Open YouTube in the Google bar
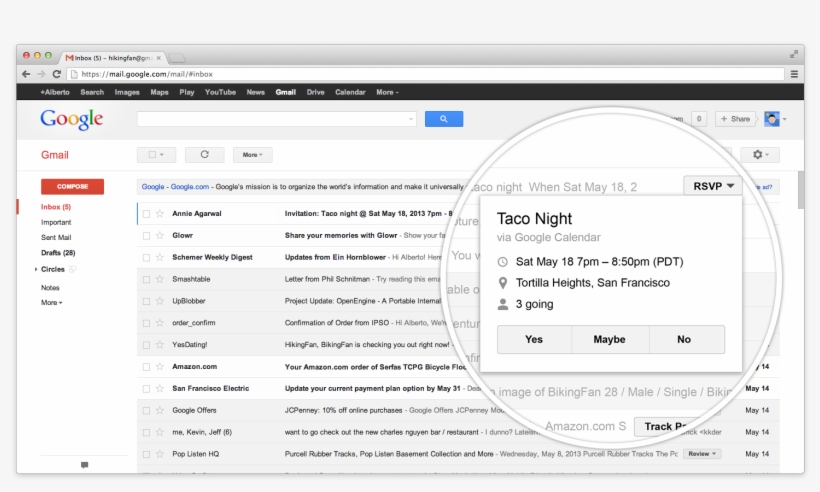This screenshot has height=492, width=820. click(220, 92)
